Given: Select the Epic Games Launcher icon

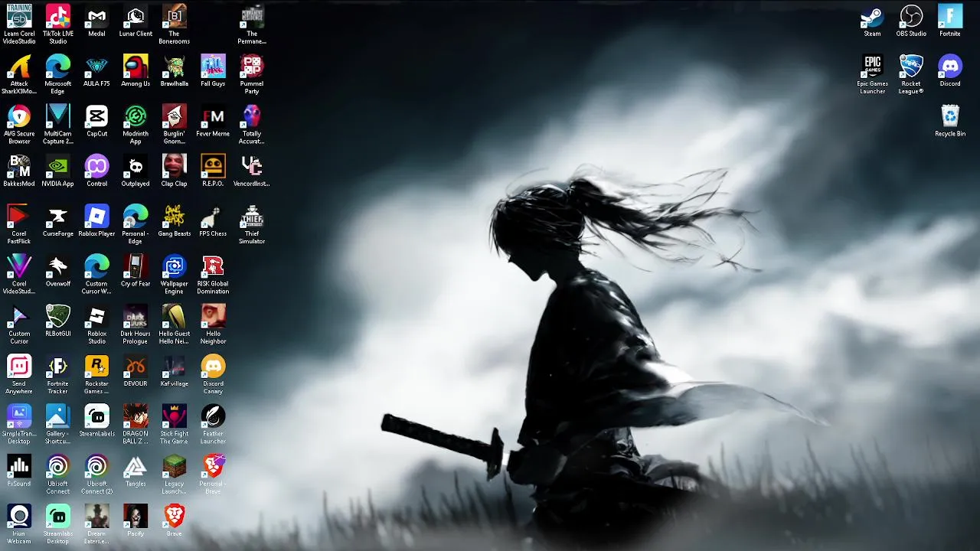Looking at the screenshot, I should tap(872, 74).
